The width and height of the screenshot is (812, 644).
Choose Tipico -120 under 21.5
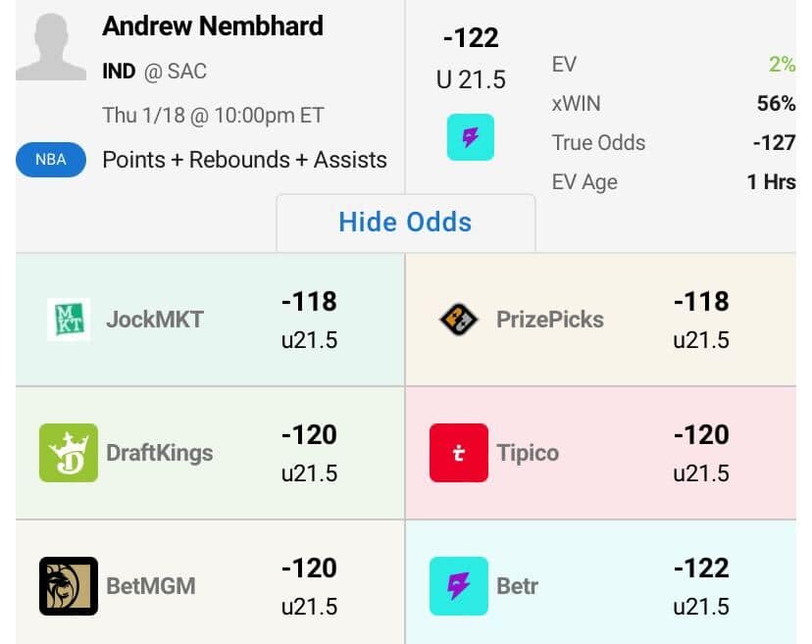tap(700, 434)
